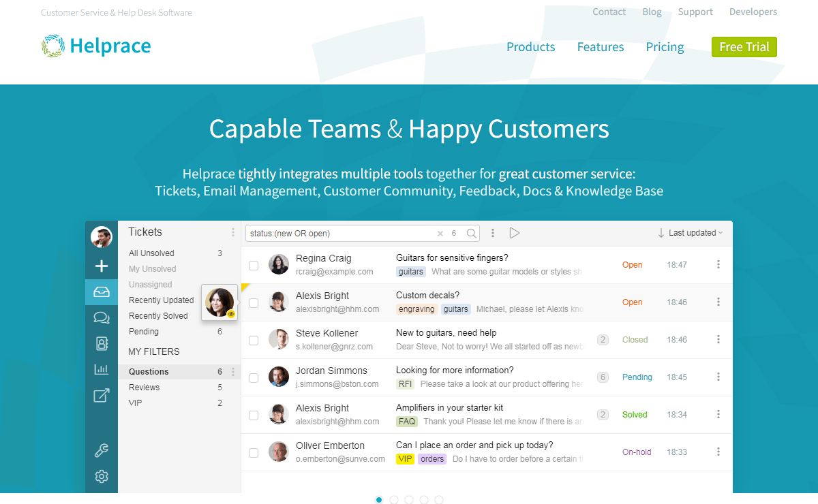Open the Last updated sort dropdown
This screenshot has height=504, width=818.
[x=691, y=233]
